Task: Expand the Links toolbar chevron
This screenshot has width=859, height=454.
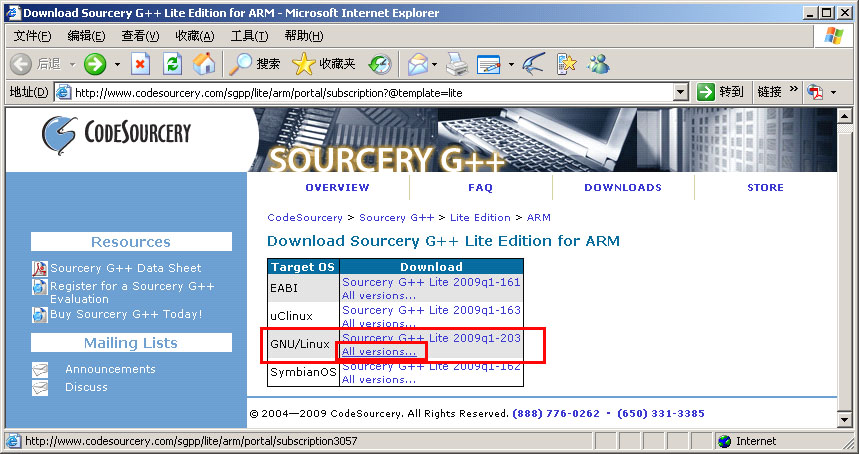Action: tap(793, 89)
